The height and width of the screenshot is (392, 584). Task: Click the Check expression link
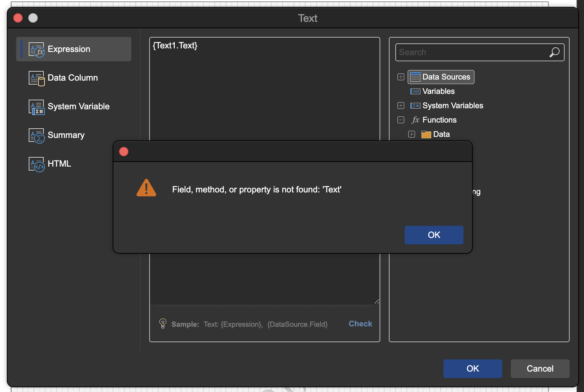(x=361, y=324)
